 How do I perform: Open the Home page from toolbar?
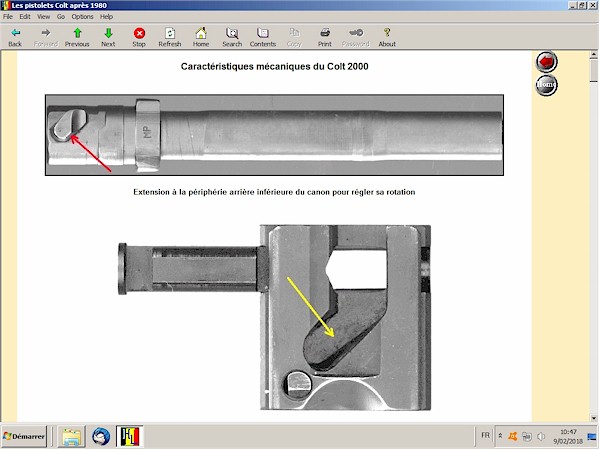click(x=201, y=37)
